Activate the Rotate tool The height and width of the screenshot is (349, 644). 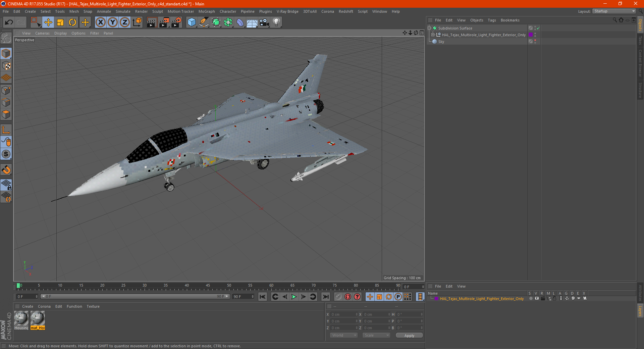tap(72, 22)
